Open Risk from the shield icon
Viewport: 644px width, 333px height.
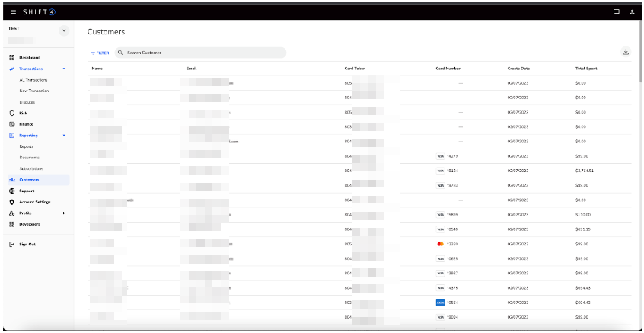point(12,113)
